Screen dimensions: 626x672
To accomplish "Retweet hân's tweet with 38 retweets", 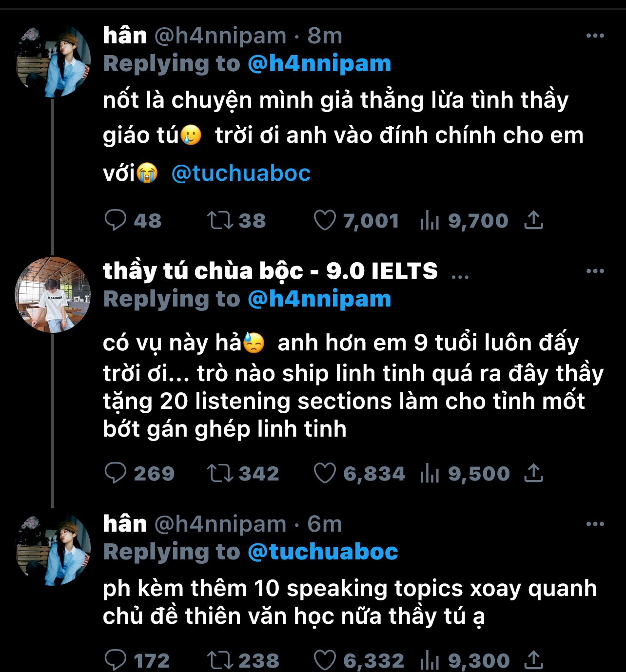I will click(x=220, y=220).
